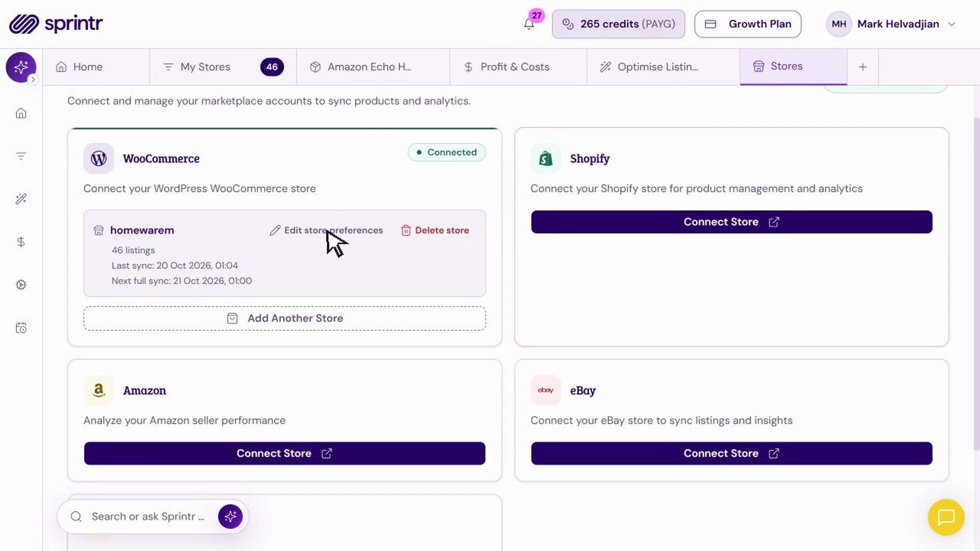Open the stores filter icon in sidebar
This screenshot has width=980, height=551.
tap(21, 156)
